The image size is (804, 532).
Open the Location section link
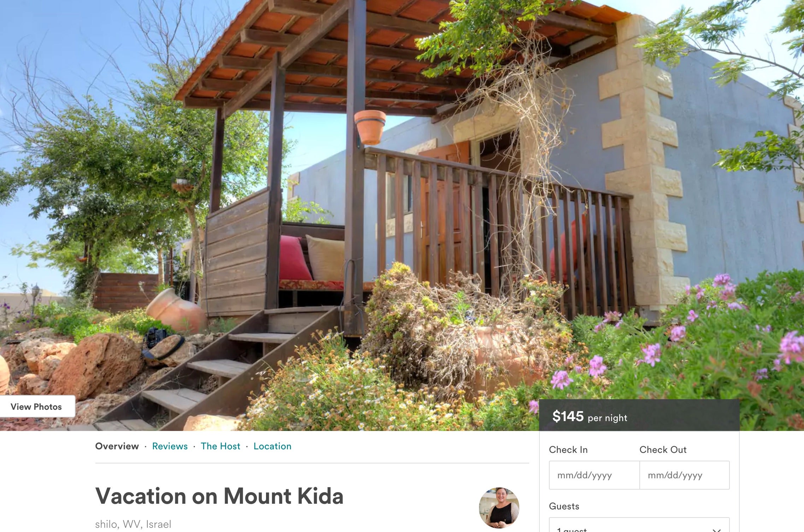click(x=272, y=446)
